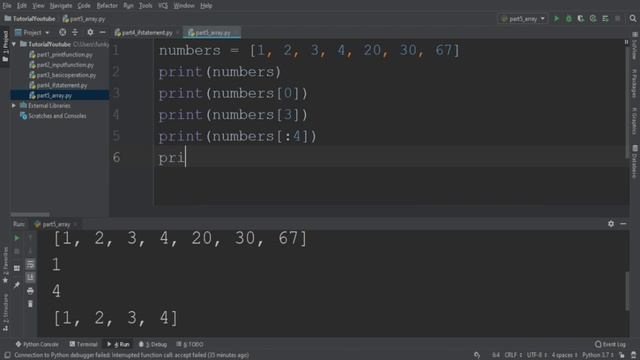The height and width of the screenshot is (360, 640).
Task: Open the File menu
Action: [x=7, y=6]
